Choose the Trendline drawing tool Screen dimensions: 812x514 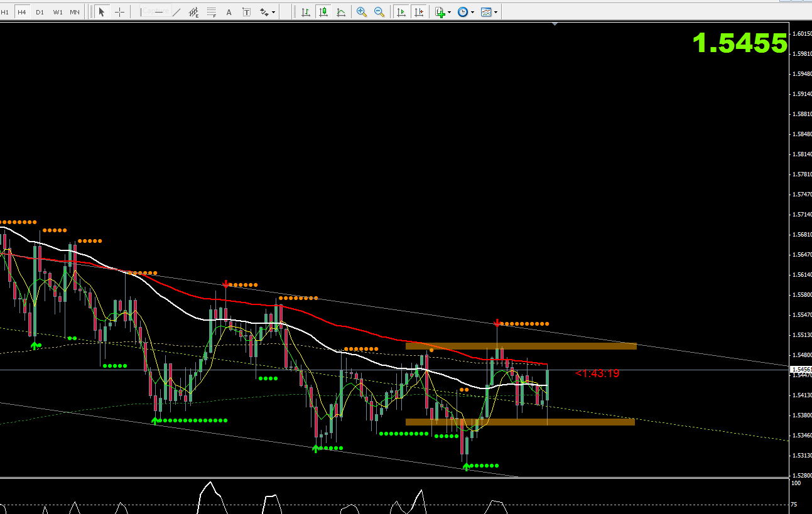click(176, 12)
